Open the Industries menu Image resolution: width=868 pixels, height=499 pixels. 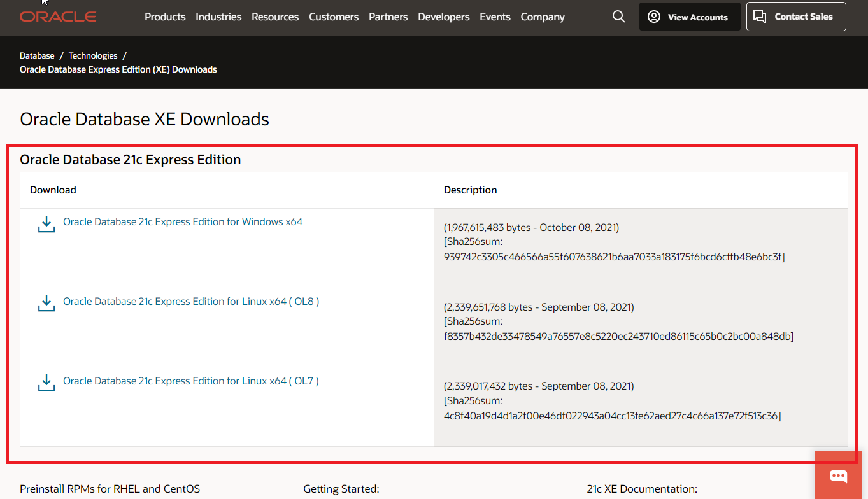pyautogui.click(x=218, y=17)
